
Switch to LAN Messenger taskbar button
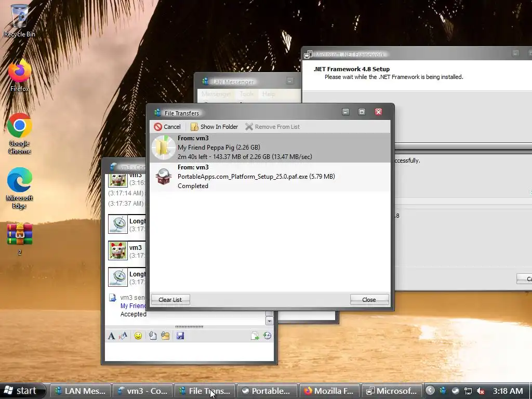(x=81, y=391)
